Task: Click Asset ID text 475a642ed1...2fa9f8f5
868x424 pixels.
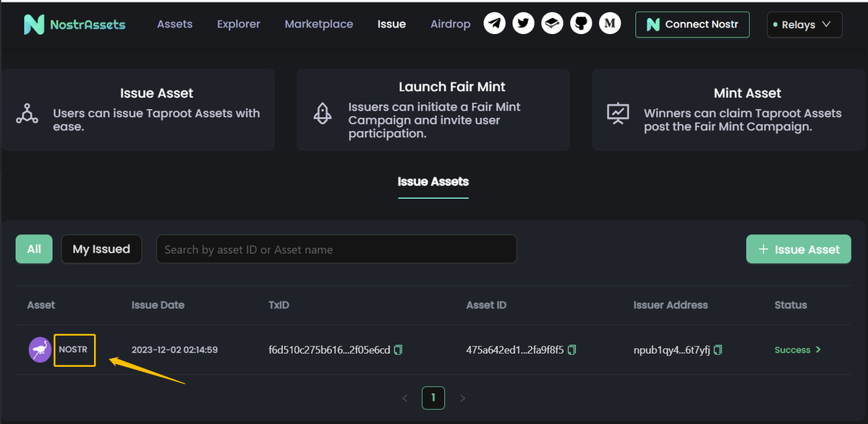Action: [x=516, y=350]
